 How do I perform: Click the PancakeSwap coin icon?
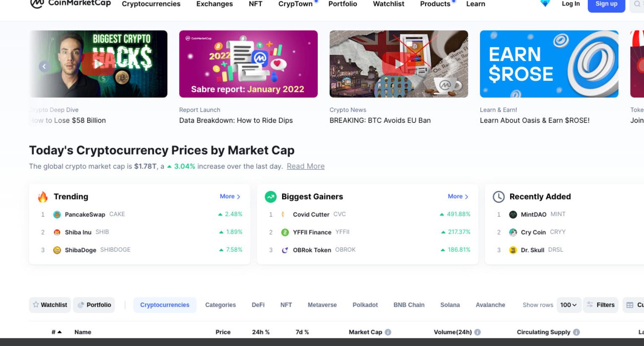[x=57, y=214]
